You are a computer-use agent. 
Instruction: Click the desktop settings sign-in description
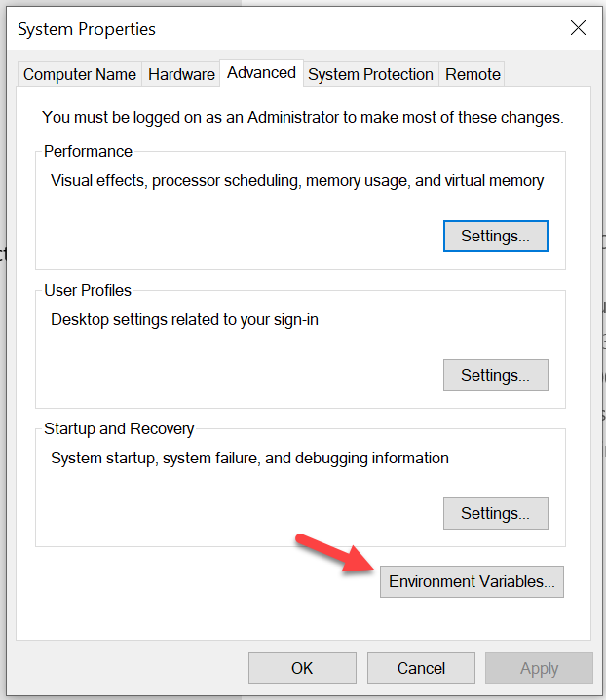pos(184,319)
